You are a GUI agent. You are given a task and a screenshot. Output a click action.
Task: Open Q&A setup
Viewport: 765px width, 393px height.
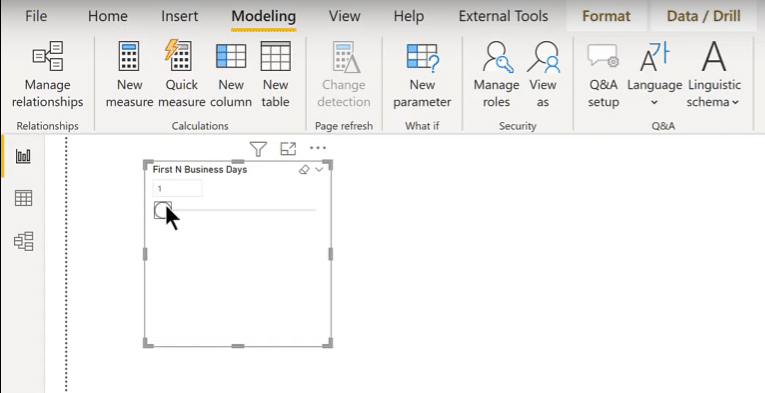click(604, 75)
